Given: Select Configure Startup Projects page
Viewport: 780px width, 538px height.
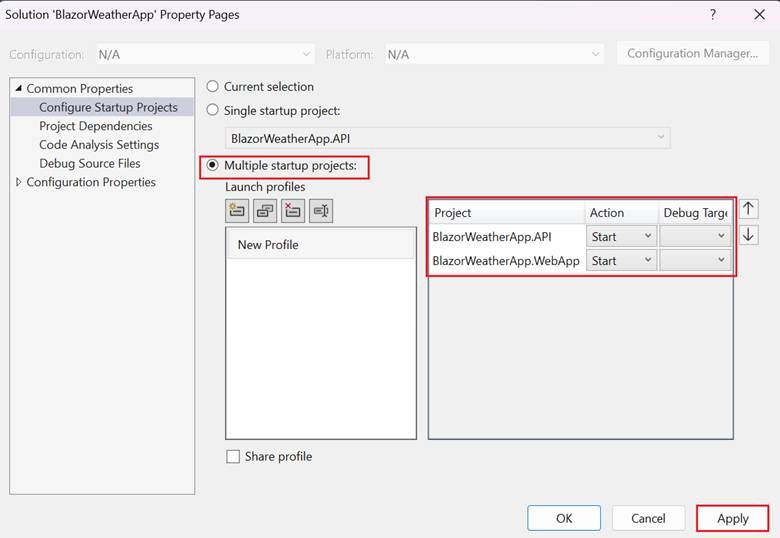Looking at the screenshot, I should point(108,107).
